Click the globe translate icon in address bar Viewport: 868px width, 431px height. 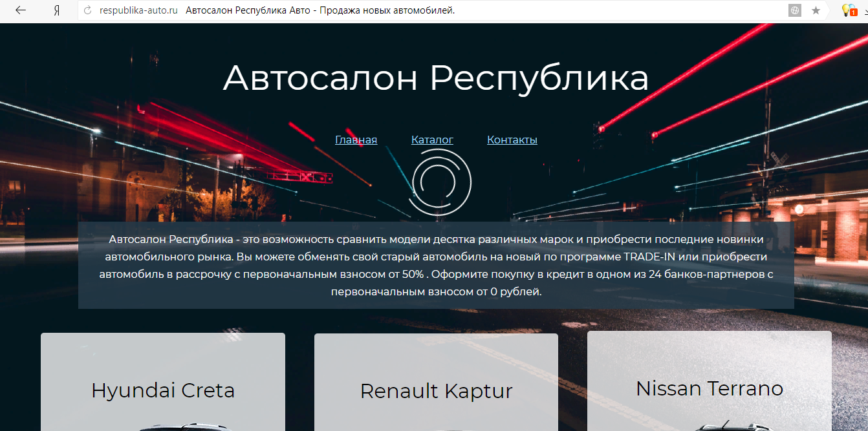click(795, 10)
